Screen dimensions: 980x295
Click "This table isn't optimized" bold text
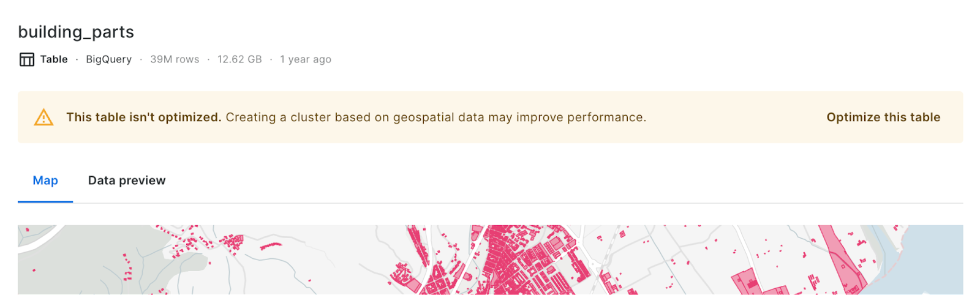pyautogui.click(x=143, y=117)
